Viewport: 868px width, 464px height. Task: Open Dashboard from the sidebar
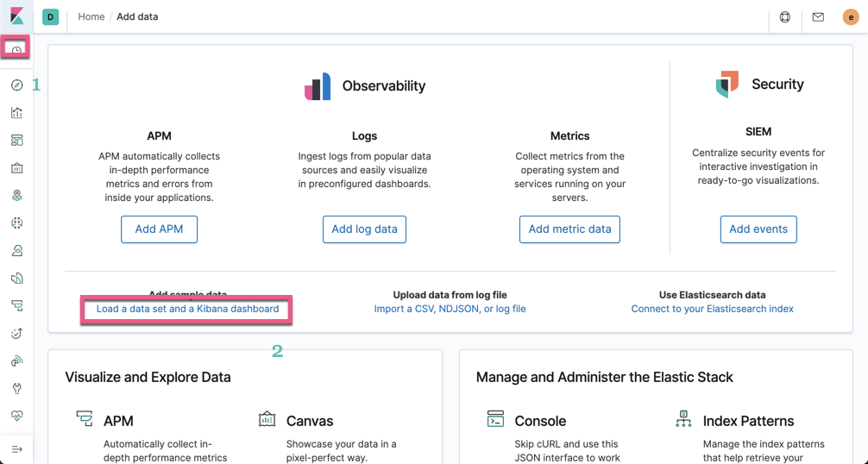coord(16,141)
